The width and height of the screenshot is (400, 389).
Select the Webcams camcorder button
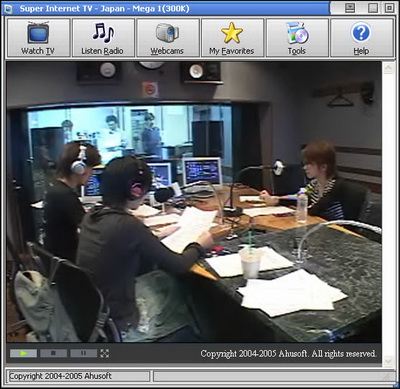[x=168, y=38]
